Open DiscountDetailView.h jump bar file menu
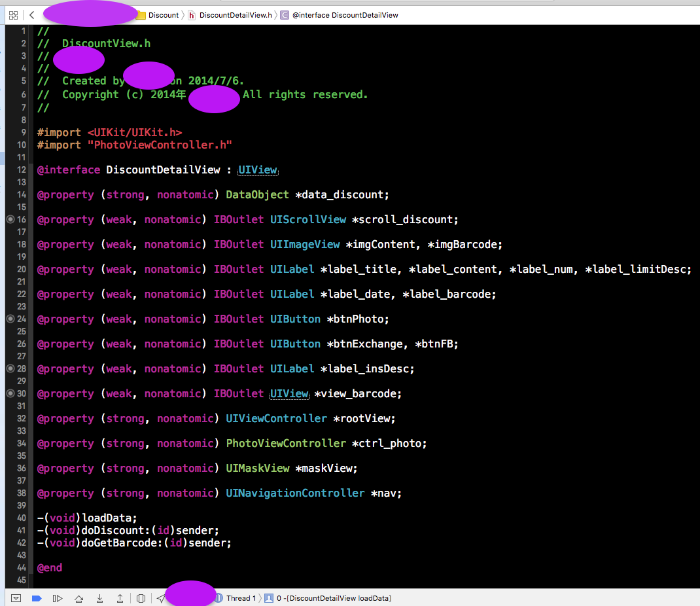 click(235, 15)
